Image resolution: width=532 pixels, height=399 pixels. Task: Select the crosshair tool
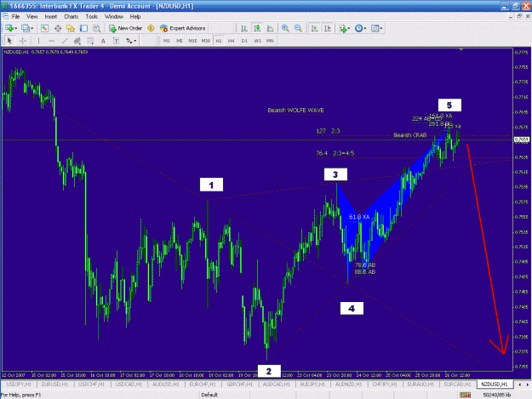tap(23, 41)
